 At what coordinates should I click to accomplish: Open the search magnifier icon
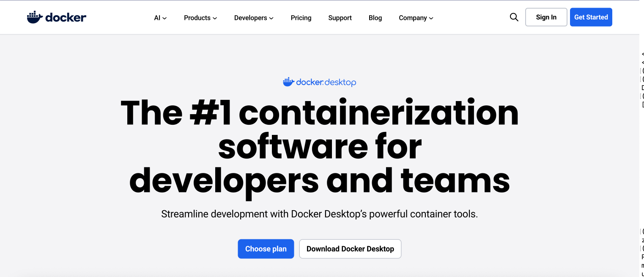click(x=514, y=17)
